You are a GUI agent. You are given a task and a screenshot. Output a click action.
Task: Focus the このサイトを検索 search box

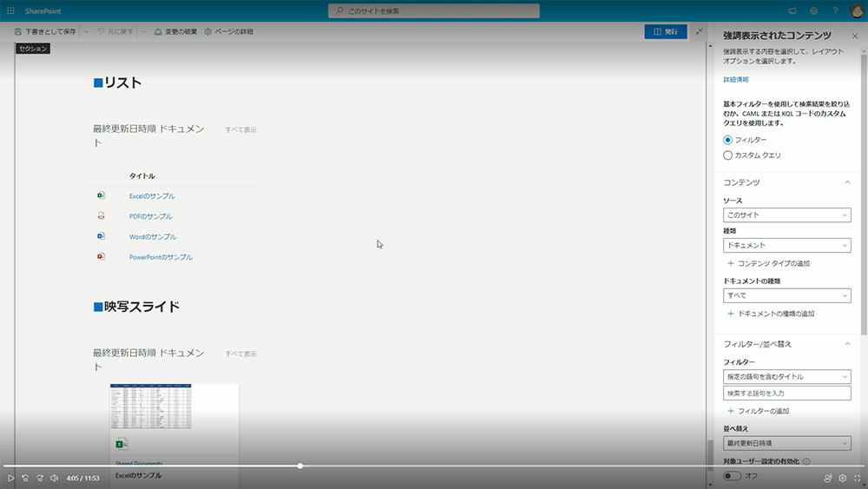(433, 10)
